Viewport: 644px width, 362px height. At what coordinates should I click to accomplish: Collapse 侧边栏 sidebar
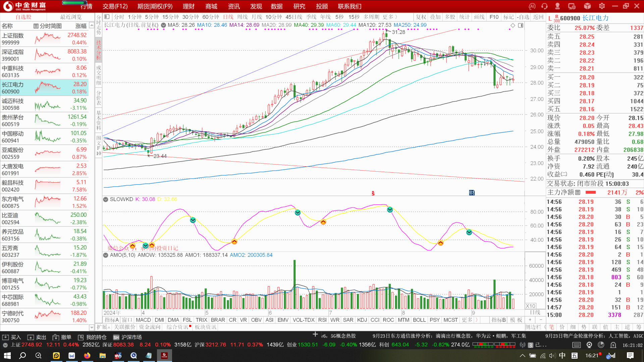(x=535, y=327)
